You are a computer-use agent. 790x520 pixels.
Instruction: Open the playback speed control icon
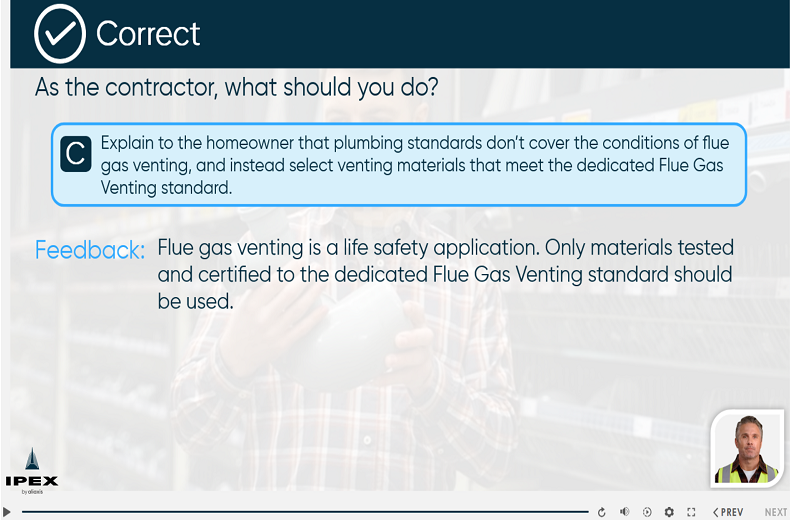pyautogui.click(x=647, y=512)
